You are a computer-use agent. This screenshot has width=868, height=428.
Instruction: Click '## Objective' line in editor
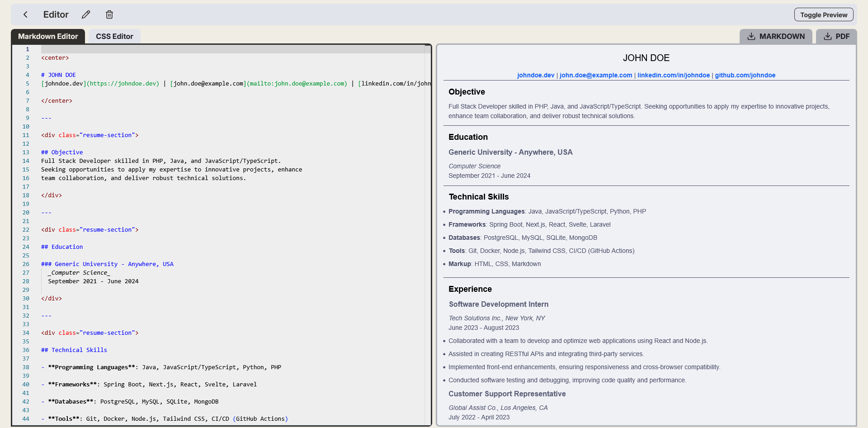pos(62,152)
